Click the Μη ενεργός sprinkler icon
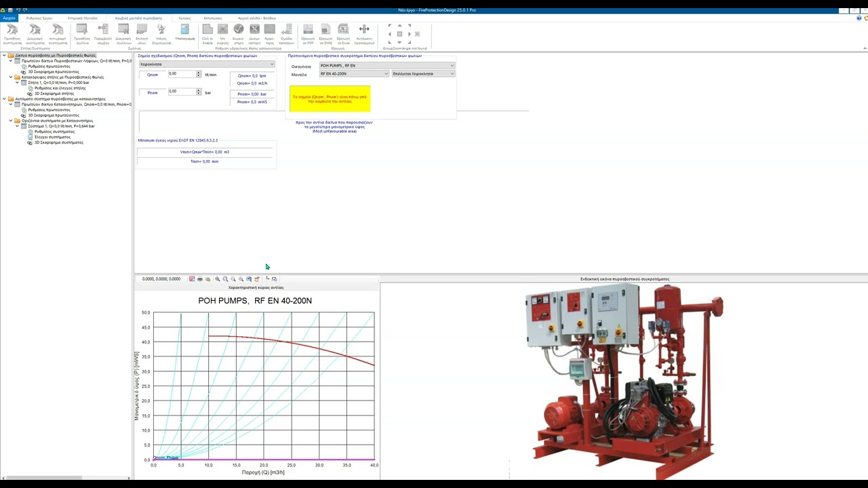 click(x=222, y=29)
